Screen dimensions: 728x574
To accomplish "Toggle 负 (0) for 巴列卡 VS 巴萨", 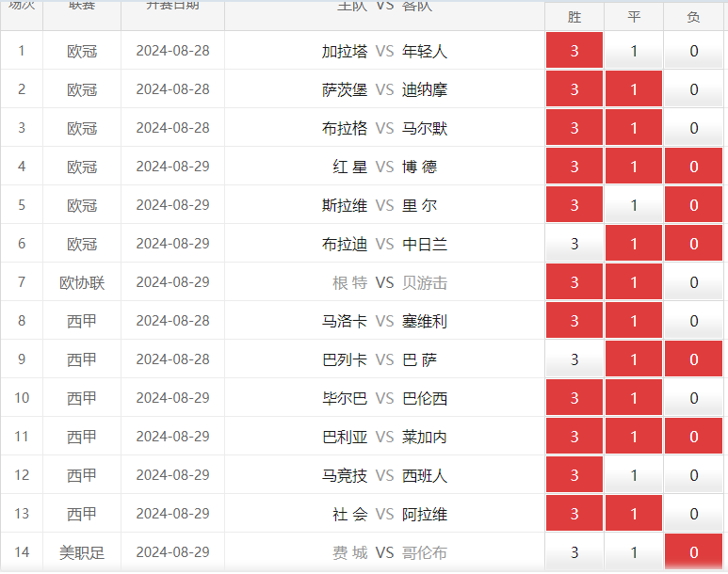I will (694, 359).
